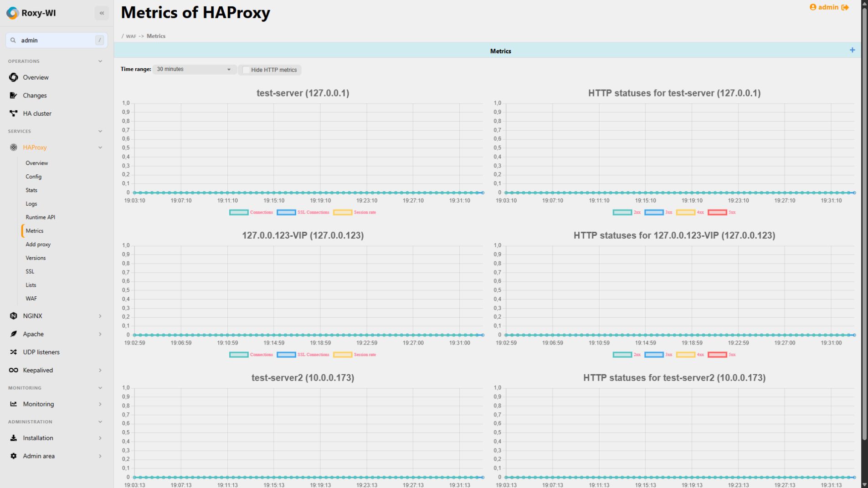Open HAProxy Overview submenu item

coord(36,163)
